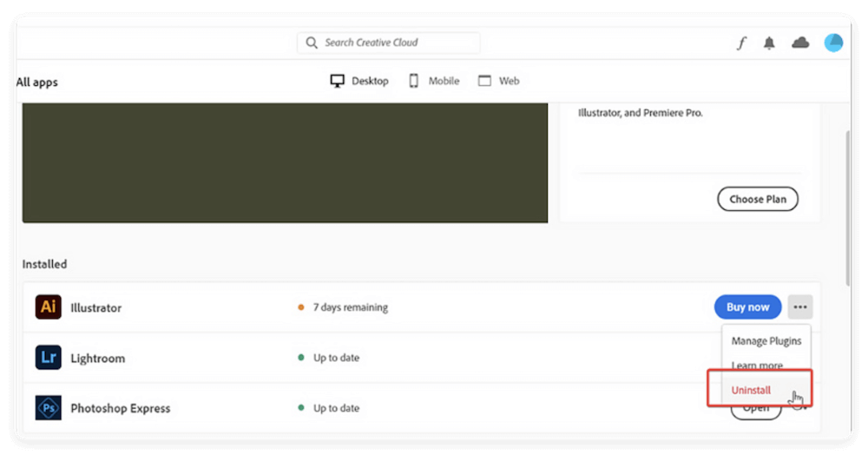The height and width of the screenshot is (455, 868).
Task: Switch to the Mobile tab
Action: (x=433, y=81)
